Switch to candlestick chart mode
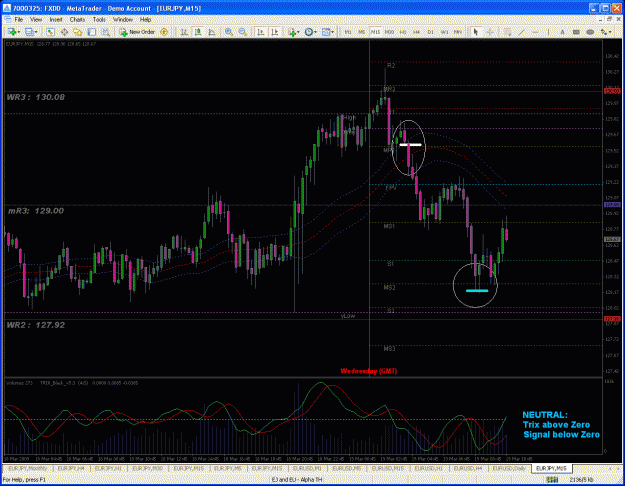Image resolution: width=625 pixels, height=486 pixels. pyautogui.click(x=198, y=32)
